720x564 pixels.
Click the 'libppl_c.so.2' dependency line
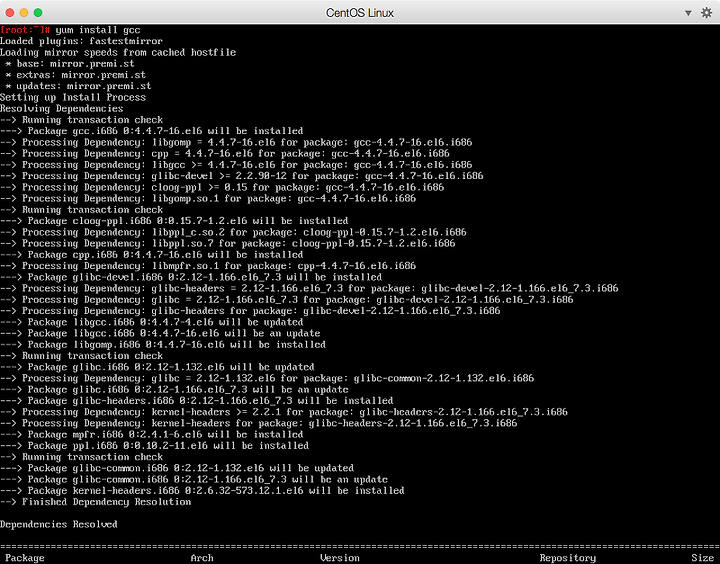pyautogui.click(x=233, y=232)
